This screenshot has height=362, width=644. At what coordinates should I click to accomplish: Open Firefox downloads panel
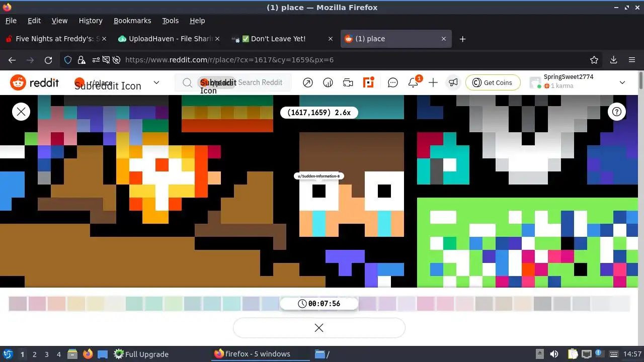[x=614, y=60]
